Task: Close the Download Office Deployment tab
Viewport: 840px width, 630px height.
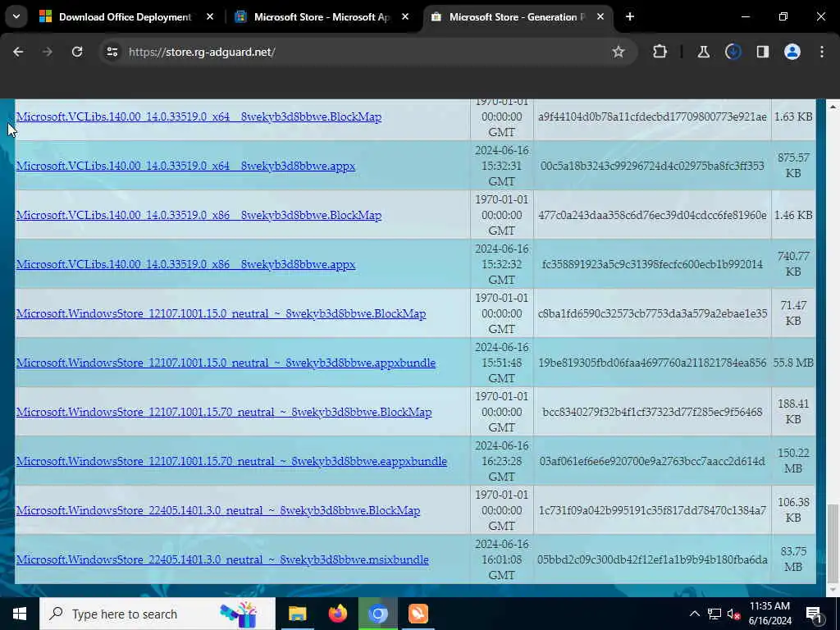Action: (x=210, y=17)
